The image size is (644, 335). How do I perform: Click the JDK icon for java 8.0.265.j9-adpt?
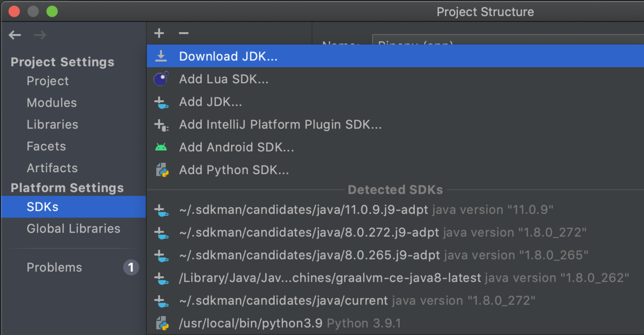161,255
